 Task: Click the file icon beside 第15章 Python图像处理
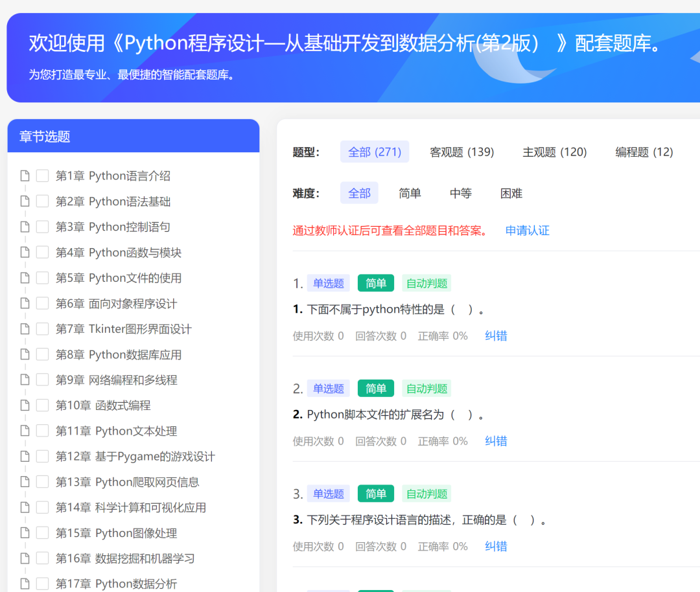pos(25,532)
